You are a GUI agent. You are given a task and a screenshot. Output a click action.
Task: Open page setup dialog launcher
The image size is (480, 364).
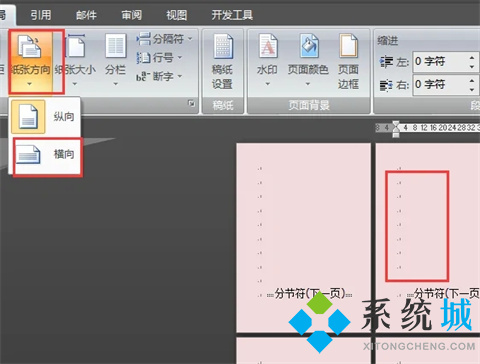(191, 103)
